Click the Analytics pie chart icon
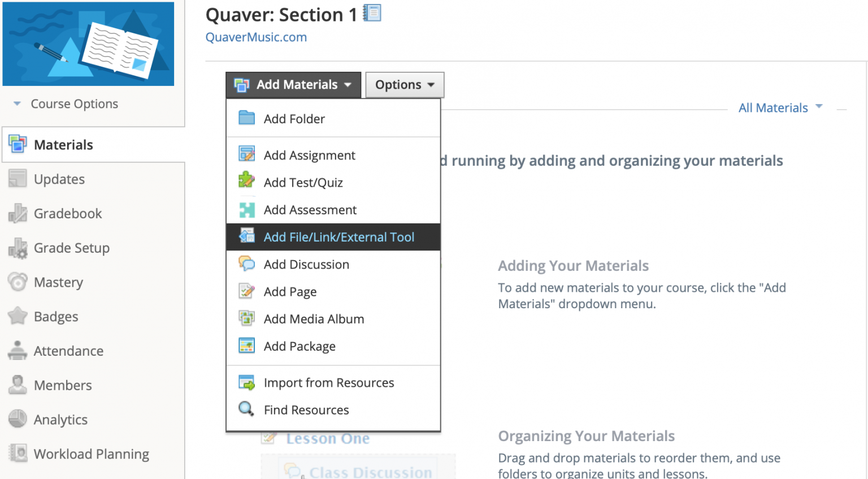Screen dimensions: 868x479 (18, 419)
